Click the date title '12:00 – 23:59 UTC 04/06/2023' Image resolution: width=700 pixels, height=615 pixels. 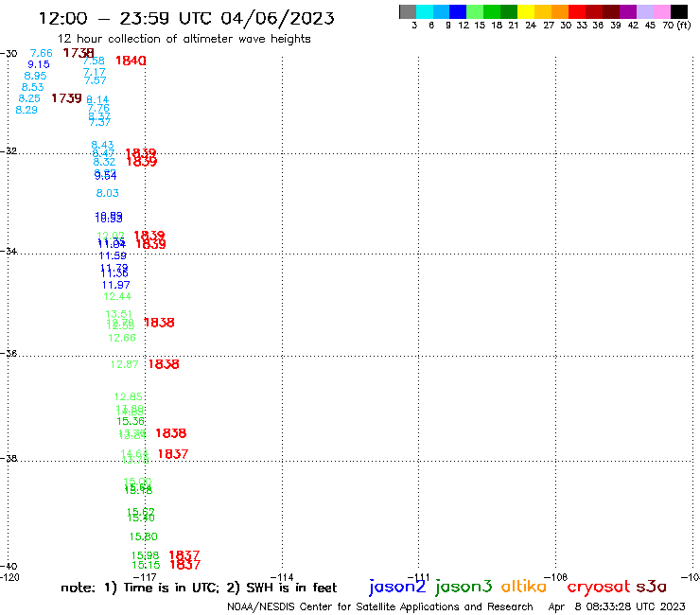pos(186,18)
